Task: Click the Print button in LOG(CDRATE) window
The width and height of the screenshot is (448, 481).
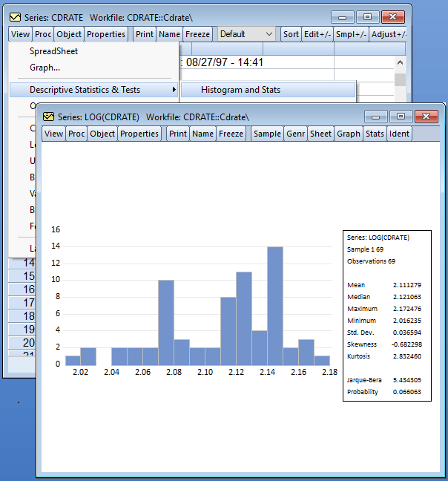Action: coord(177,134)
